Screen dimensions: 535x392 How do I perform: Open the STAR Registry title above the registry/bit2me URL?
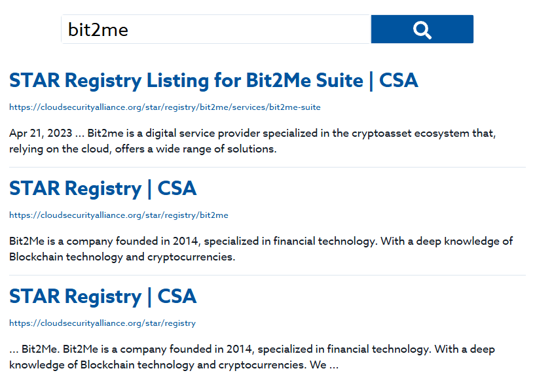103,188
